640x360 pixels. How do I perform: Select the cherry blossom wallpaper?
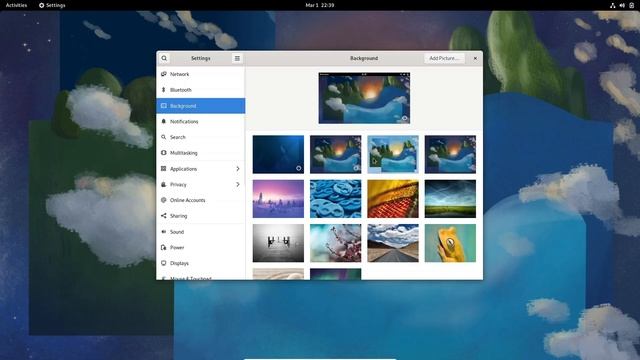click(336, 243)
